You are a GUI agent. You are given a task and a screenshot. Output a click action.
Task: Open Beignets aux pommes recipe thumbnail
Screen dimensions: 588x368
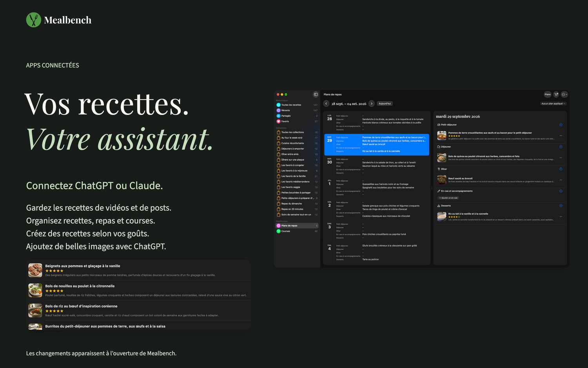[x=35, y=270]
